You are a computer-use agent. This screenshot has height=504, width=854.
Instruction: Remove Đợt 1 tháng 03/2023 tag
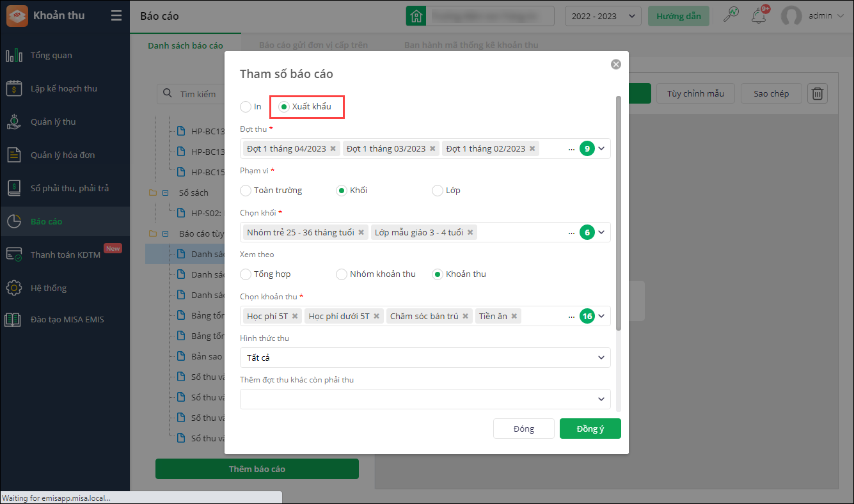(x=432, y=148)
